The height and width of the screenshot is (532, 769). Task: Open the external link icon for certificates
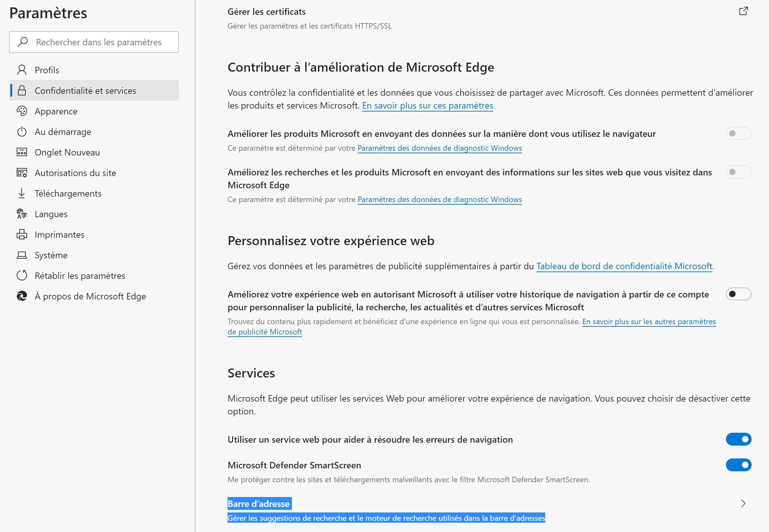[x=743, y=11]
